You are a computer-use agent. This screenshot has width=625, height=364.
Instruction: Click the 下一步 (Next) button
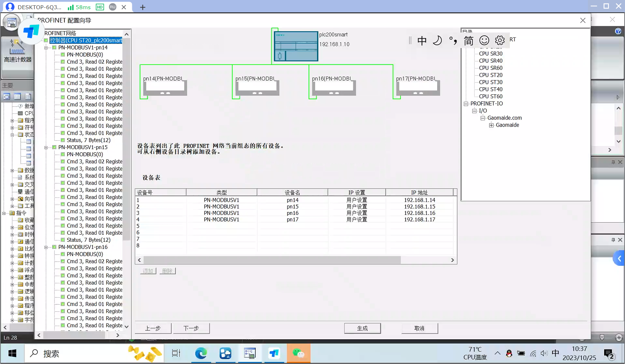pos(191,328)
